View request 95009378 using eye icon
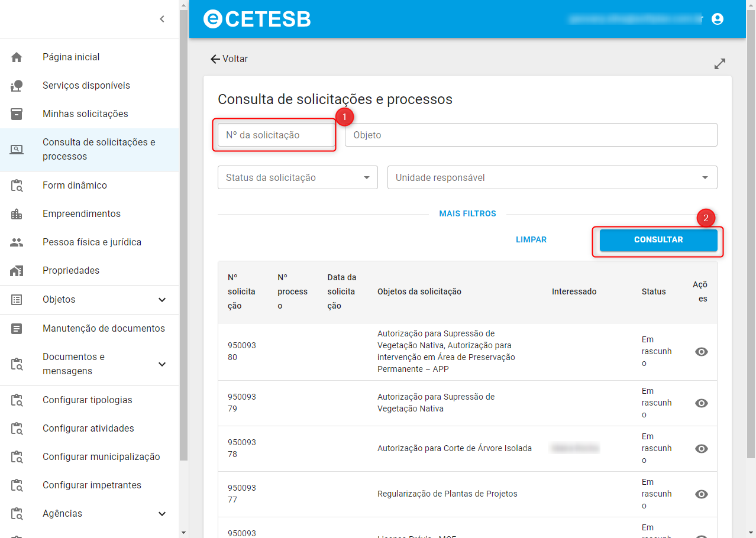This screenshot has height=538, width=756. point(701,449)
